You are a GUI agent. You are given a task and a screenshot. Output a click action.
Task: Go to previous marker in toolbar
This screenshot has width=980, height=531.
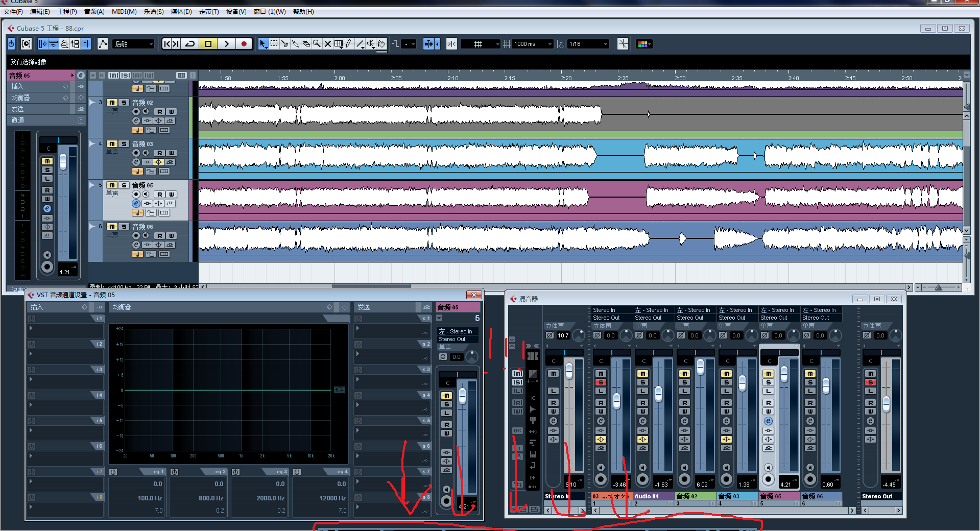[166, 44]
